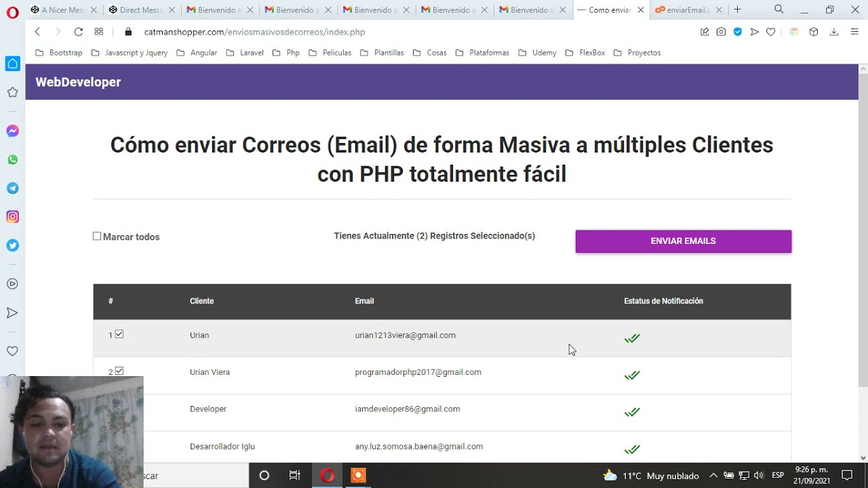Click the Estatus de Notificación column header
Viewport: 868px width, 488px height.
point(663,301)
